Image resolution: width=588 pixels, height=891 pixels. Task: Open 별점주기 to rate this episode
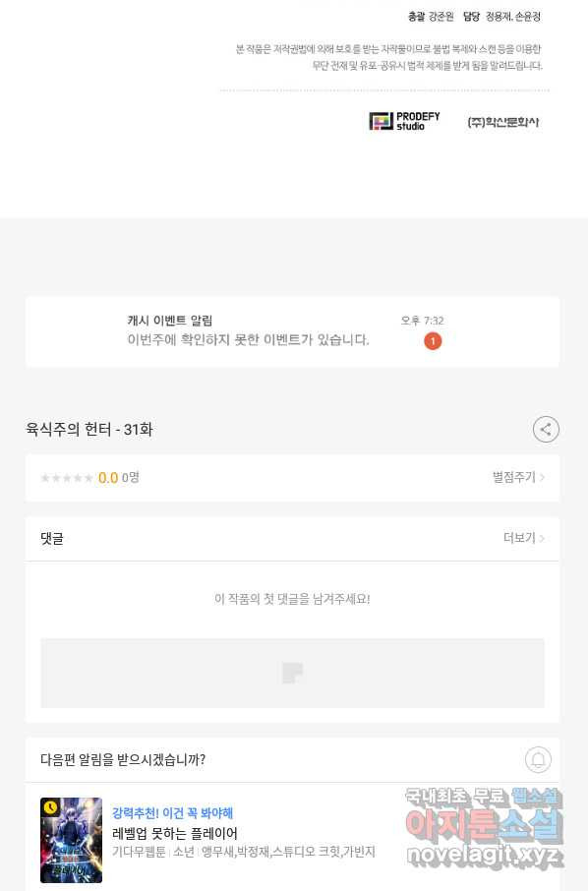click(514, 477)
